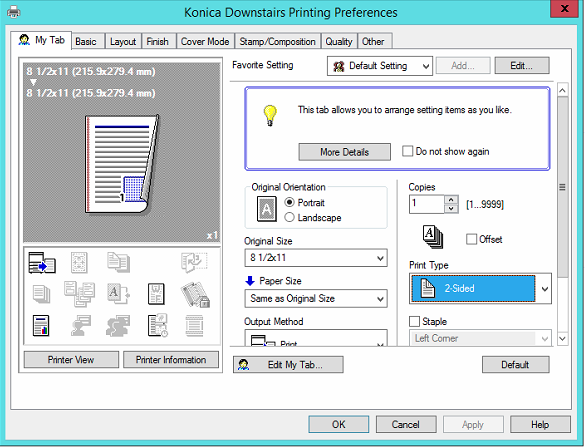
Task: Click the settings panel scroll up arrow
Action: [563, 90]
